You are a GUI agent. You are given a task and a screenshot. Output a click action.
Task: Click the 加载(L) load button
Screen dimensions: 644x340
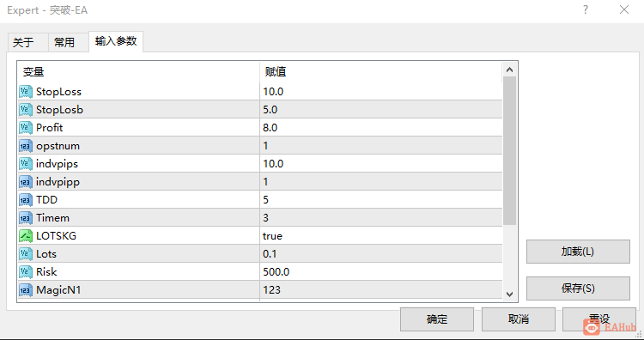578,252
